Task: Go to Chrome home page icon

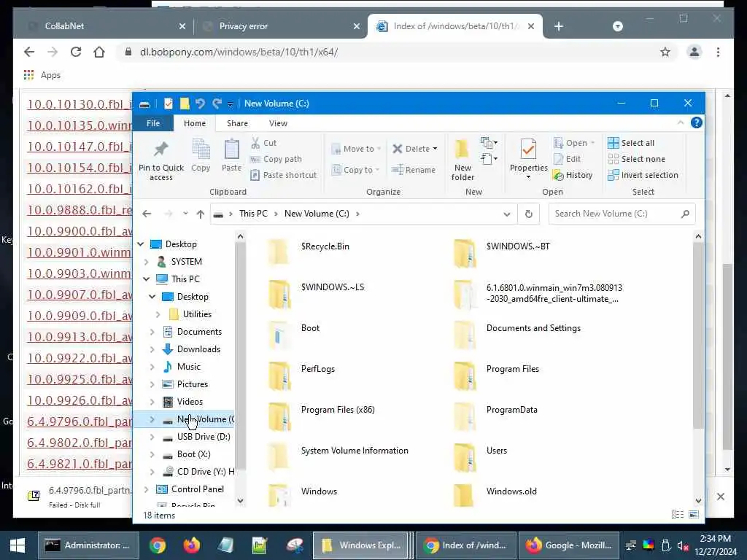Action: (99, 52)
